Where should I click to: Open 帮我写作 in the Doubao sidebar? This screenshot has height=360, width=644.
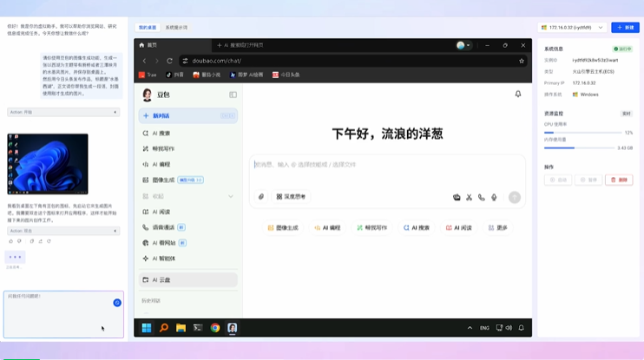188,148
